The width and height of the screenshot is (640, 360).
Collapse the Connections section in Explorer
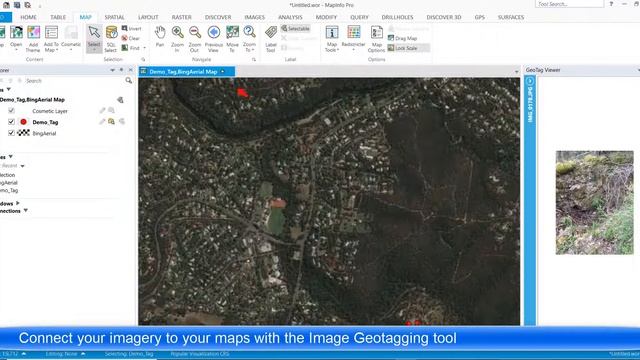pyautogui.click(x=26, y=211)
